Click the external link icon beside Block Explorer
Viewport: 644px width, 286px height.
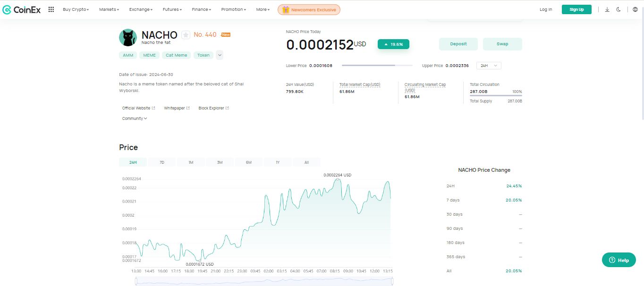pos(227,108)
